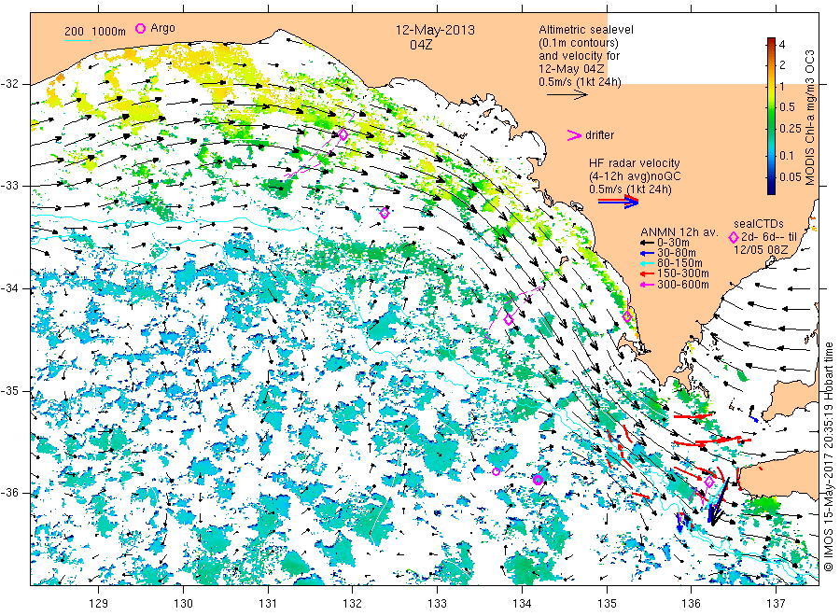This screenshot has width=840, height=616.
Task: Select the black 0-30m arrow legend symbol
Action: click(x=647, y=243)
